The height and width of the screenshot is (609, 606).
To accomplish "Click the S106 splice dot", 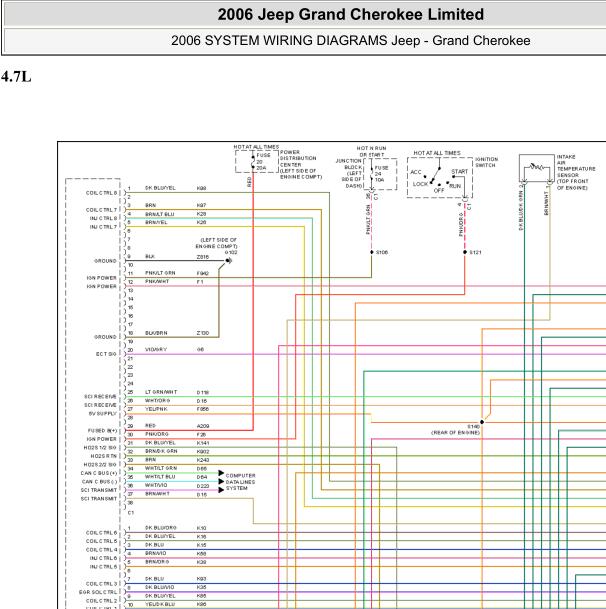I will (x=372, y=252).
